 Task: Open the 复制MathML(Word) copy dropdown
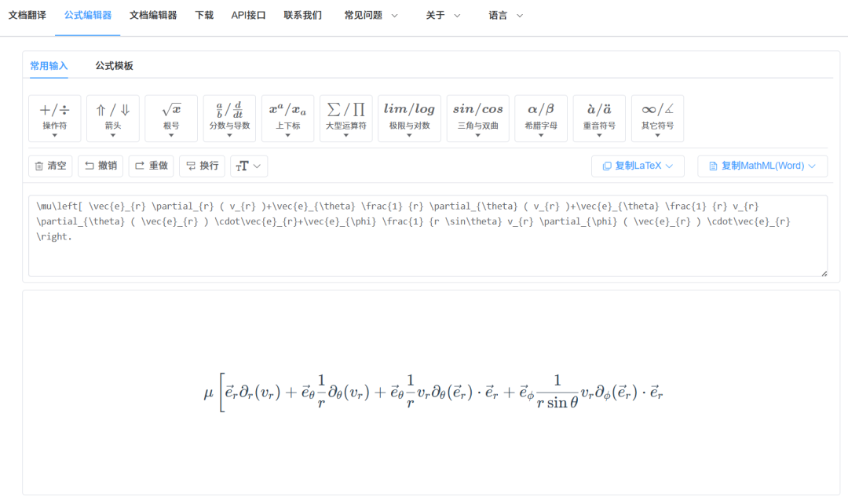762,166
